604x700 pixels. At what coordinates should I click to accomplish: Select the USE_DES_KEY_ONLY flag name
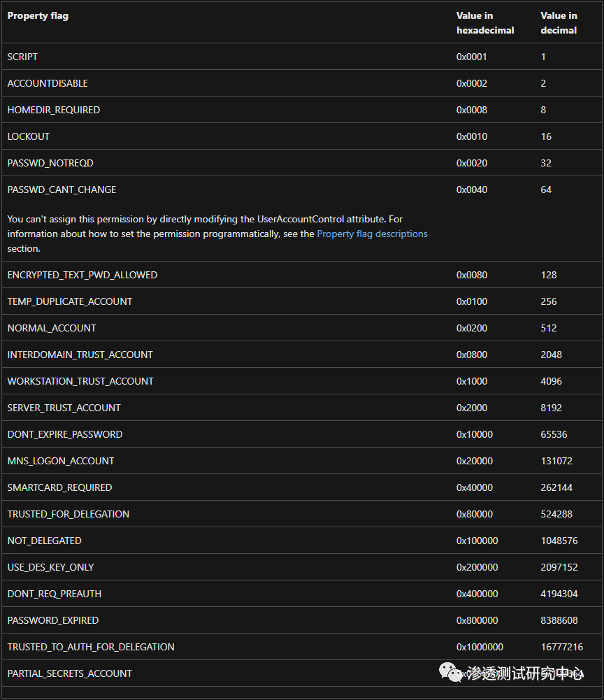tap(50, 567)
